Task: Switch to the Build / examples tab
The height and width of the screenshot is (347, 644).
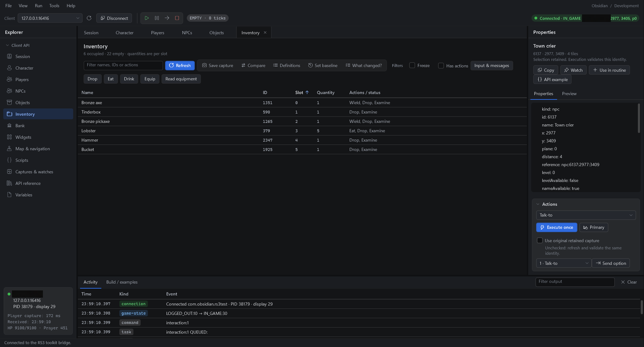Action: (122, 282)
